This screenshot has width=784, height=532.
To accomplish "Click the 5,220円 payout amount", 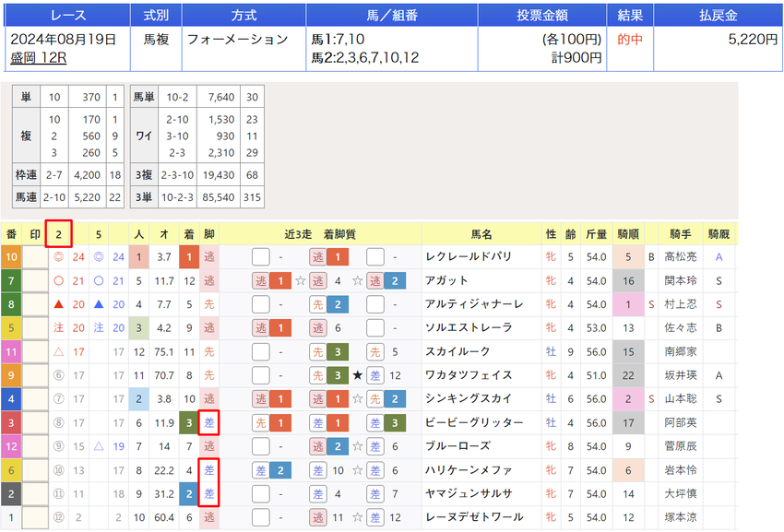I will (x=753, y=39).
